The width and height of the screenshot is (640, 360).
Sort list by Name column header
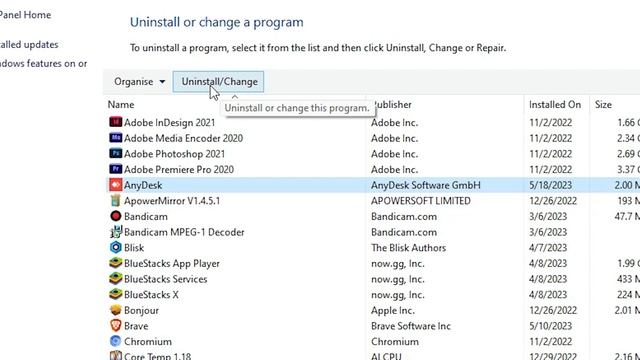click(x=121, y=105)
